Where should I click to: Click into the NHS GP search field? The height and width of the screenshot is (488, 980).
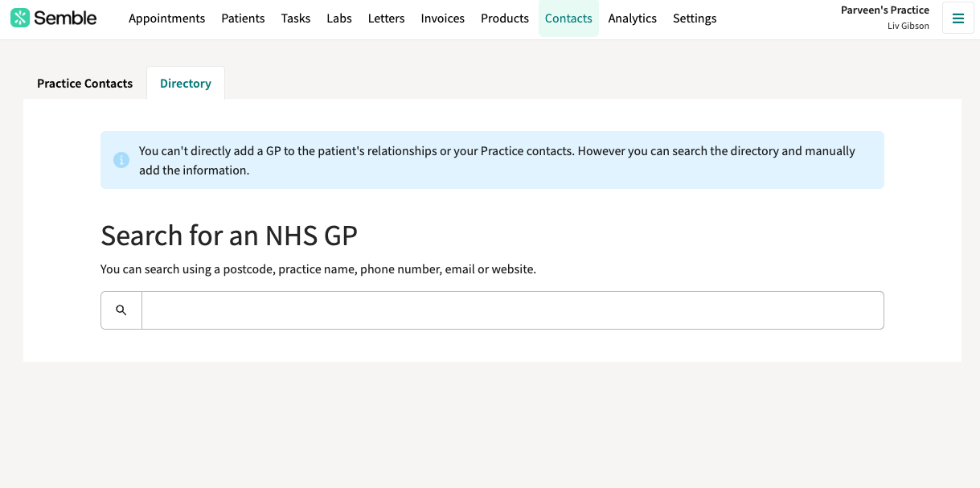point(513,310)
